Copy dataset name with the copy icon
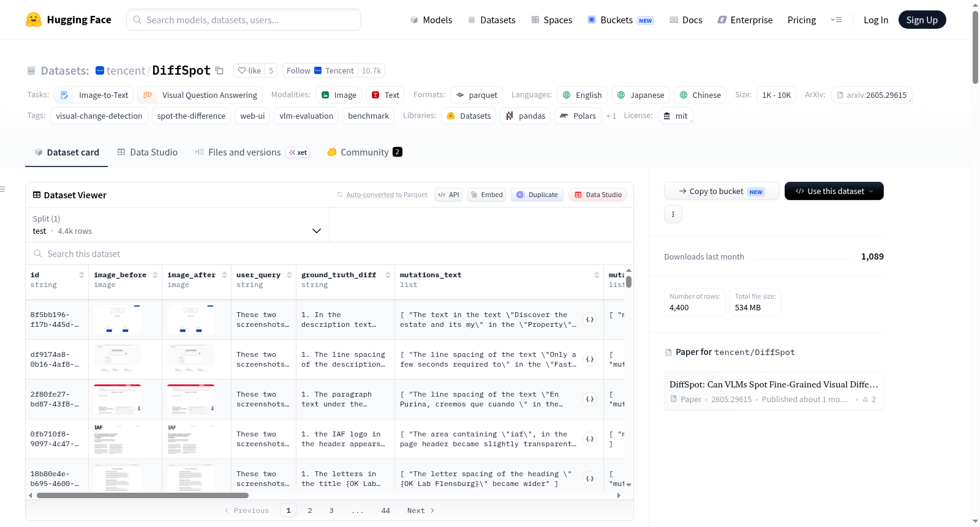 (219, 70)
